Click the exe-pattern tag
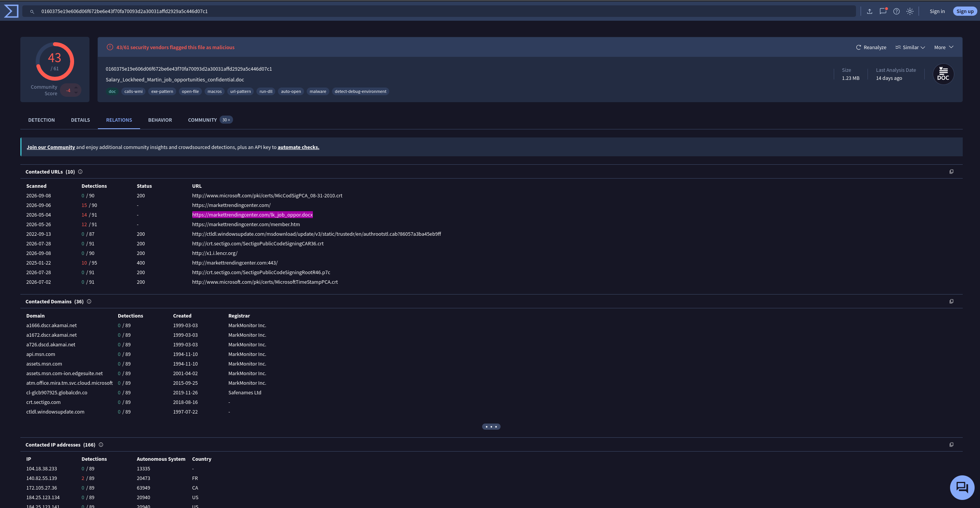The width and height of the screenshot is (980, 508). click(x=162, y=91)
